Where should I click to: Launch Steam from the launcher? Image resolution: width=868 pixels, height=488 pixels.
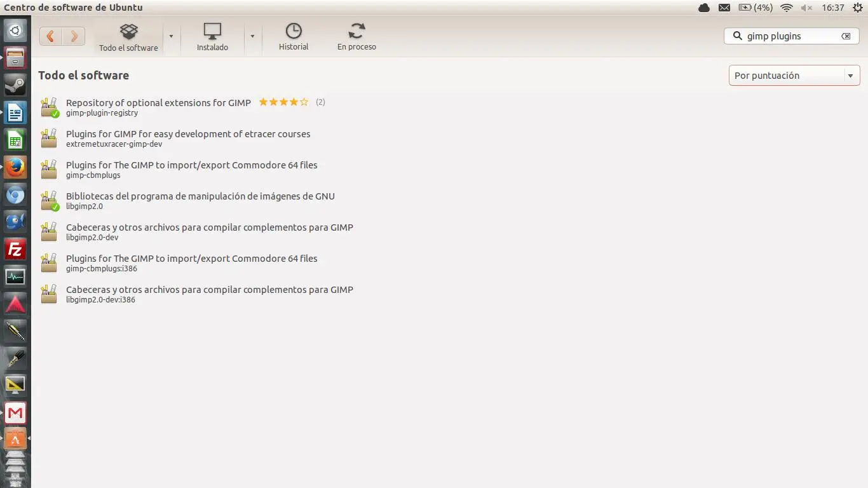coord(15,85)
